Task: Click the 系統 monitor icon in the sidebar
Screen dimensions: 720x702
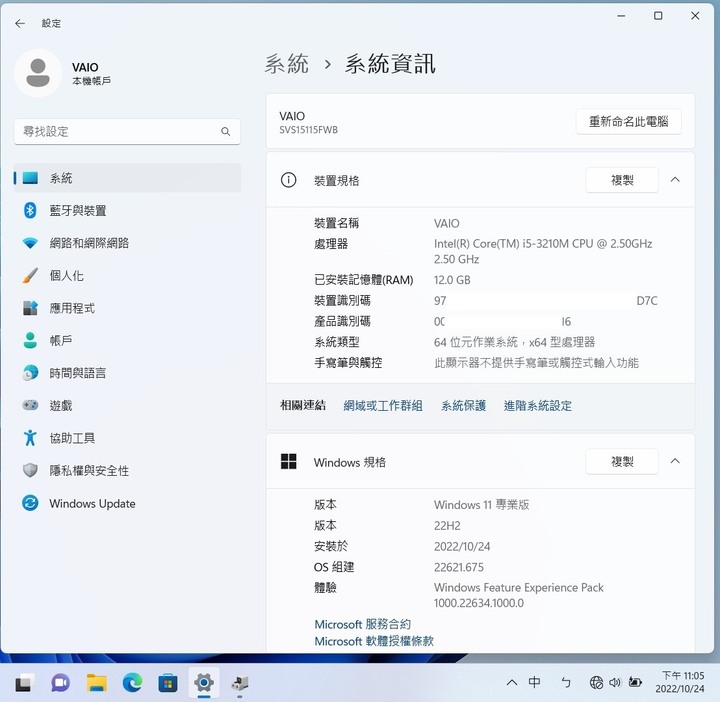Action: click(x=30, y=178)
